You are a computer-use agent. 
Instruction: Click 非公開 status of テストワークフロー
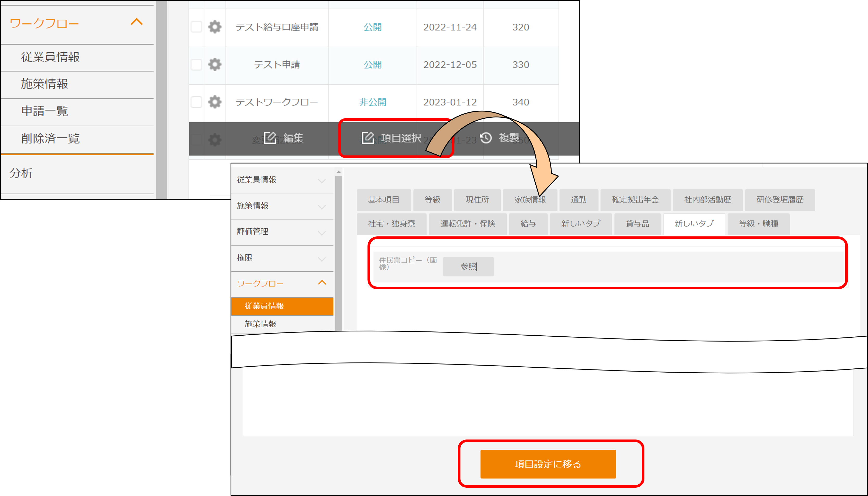coord(372,102)
